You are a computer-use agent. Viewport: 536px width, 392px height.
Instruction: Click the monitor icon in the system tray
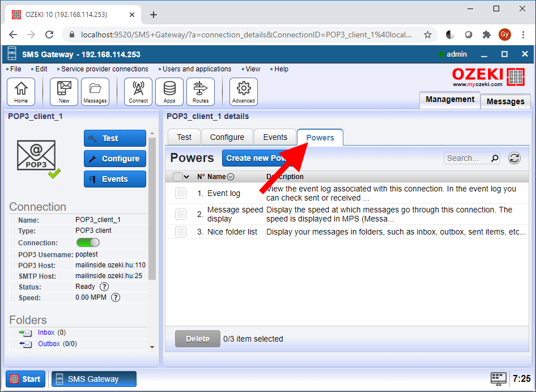pos(499,378)
